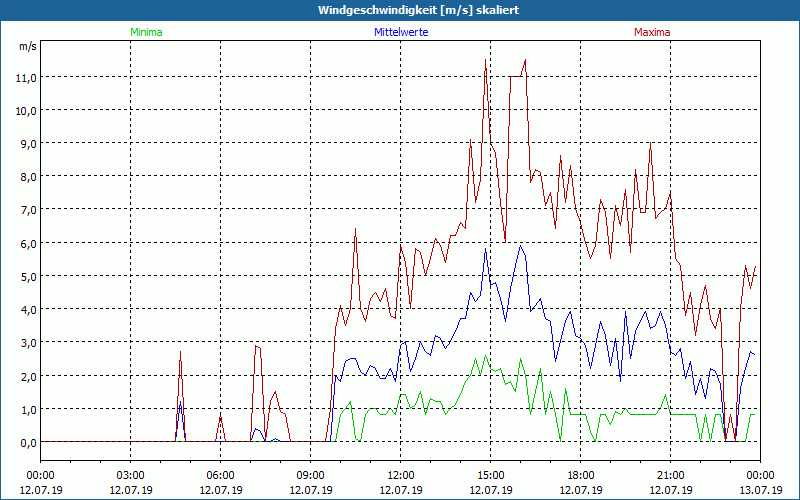The height and width of the screenshot is (500, 800).
Task: Click the chart title Windgeschwindigkeit [m/s] skaliert
Action: (x=418, y=10)
